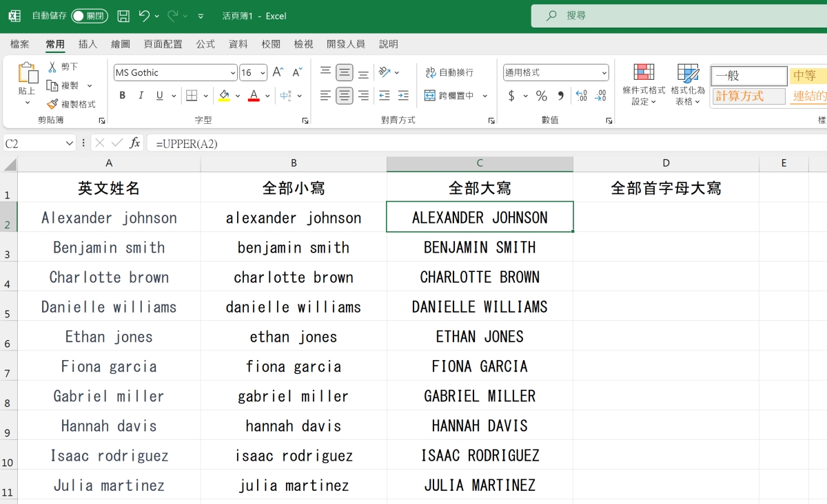The image size is (827, 504).
Task: Click the Format Painter brush icon
Action: pyautogui.click(x=52, y=105)
